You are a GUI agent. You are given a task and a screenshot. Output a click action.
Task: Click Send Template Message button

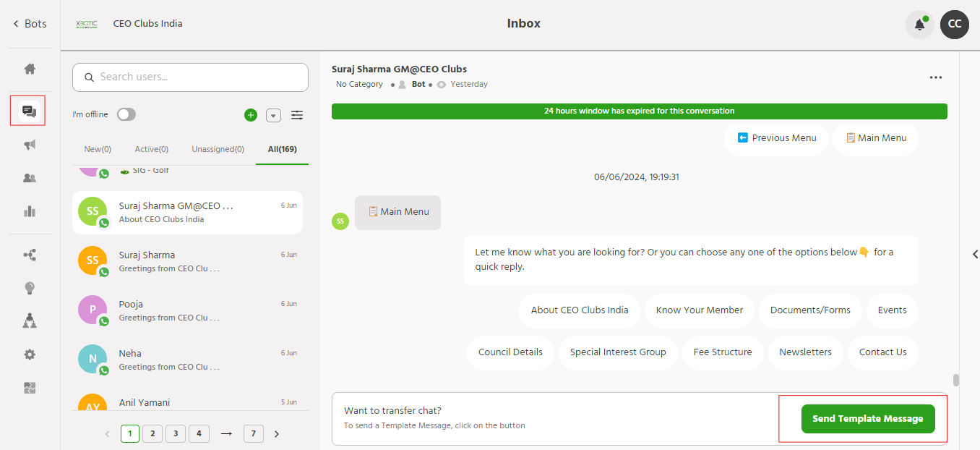(867, 419)
